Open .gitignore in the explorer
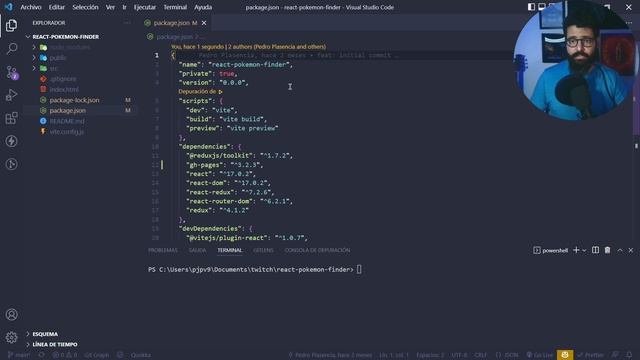Screen dimensions: 640x360 click(x=63, y=79)
